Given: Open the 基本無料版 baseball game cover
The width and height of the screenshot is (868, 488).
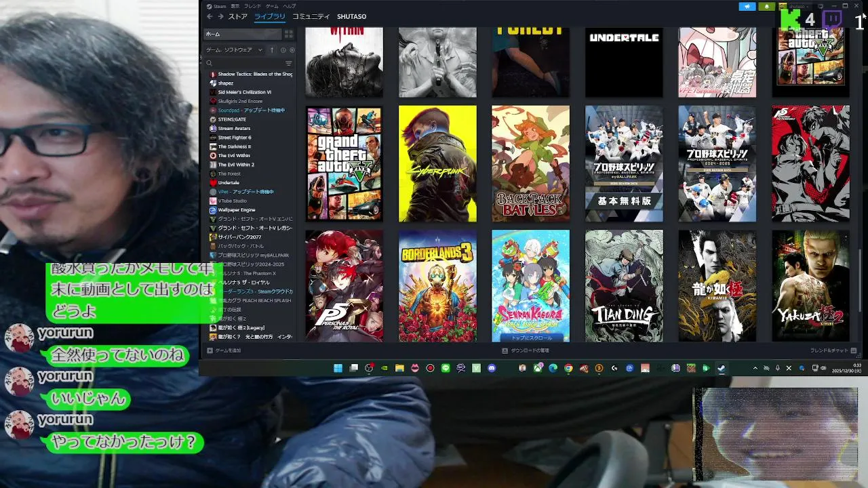Looking at the screenshot, I should 624,163.
